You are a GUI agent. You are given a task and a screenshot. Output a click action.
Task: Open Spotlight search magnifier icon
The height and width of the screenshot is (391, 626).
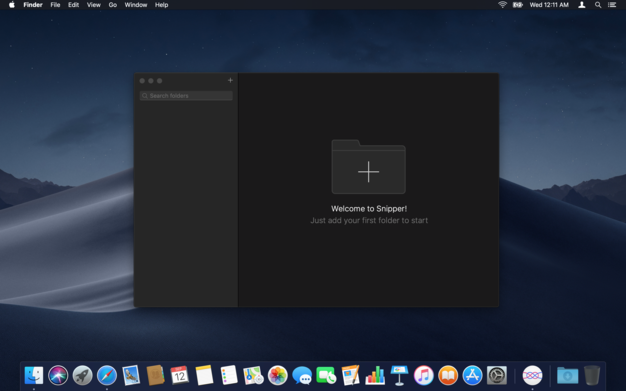(598, 5)
